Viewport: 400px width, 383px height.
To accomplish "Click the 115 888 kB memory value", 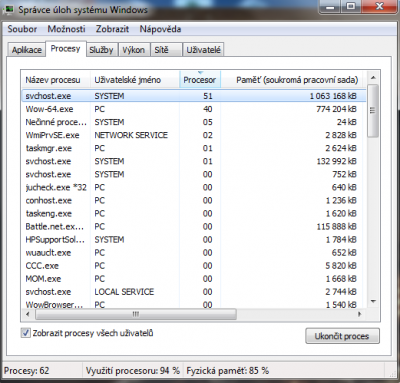I will click(x=336, y=227).
